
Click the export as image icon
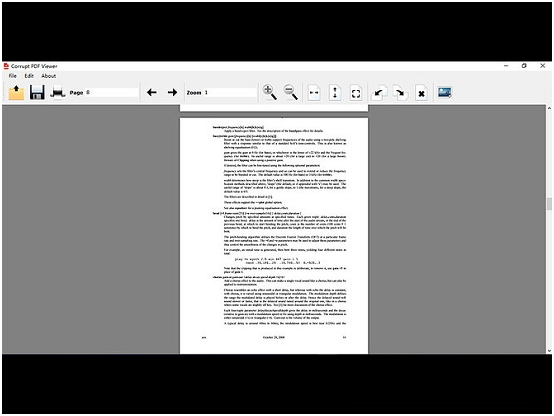[444, 93]
